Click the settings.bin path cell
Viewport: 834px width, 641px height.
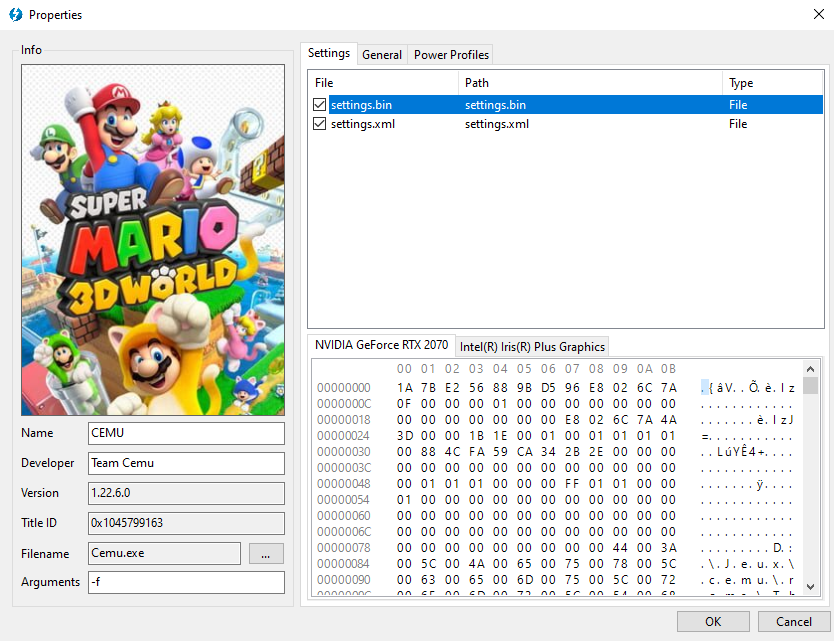(495, 105)
